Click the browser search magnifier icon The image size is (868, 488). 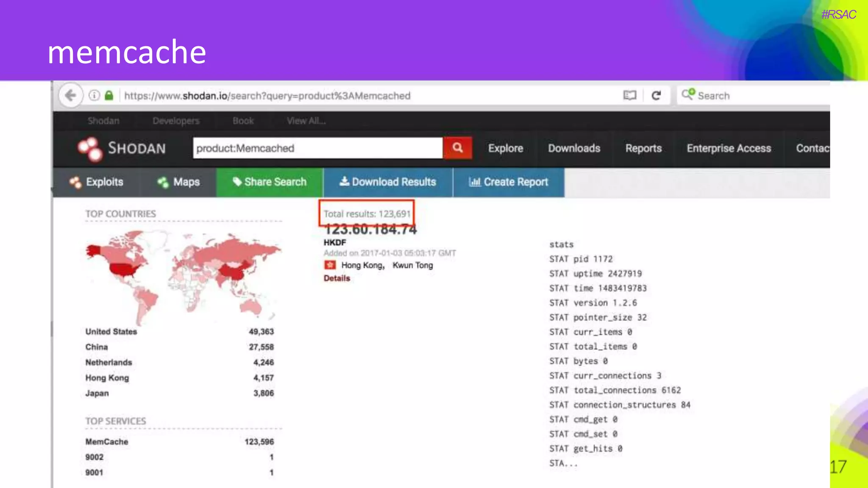click(x=688, y=94)
